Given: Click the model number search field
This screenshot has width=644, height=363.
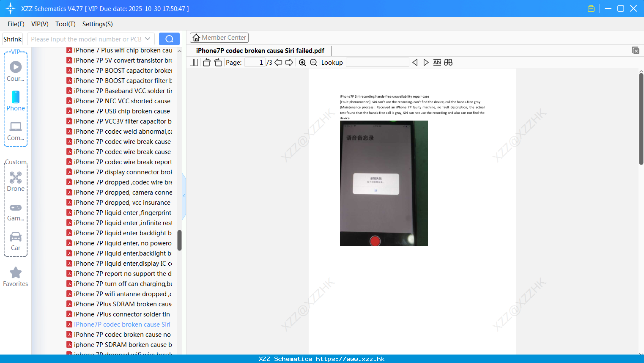Looking at the screenshot, I should click(86, 39).
